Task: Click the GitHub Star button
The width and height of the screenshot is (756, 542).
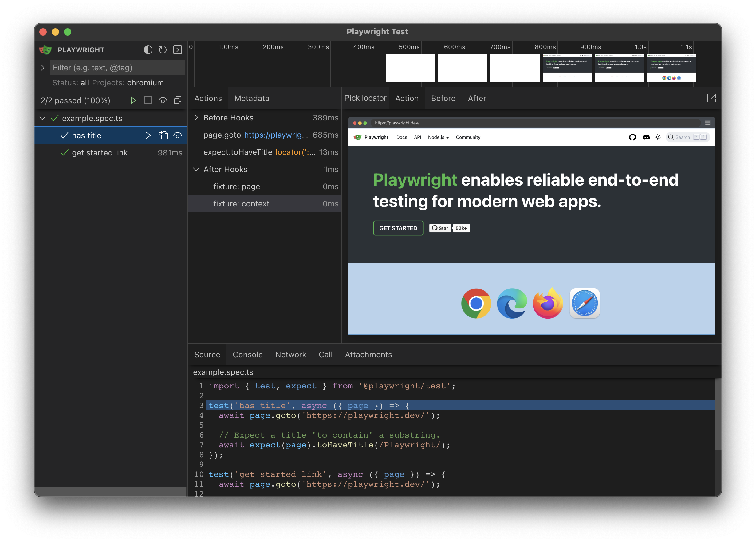Action: 440,228
